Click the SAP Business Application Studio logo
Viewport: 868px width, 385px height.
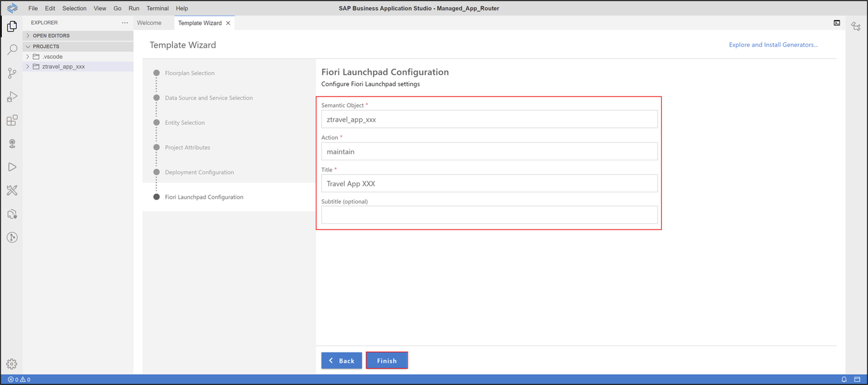coord(11,8)
